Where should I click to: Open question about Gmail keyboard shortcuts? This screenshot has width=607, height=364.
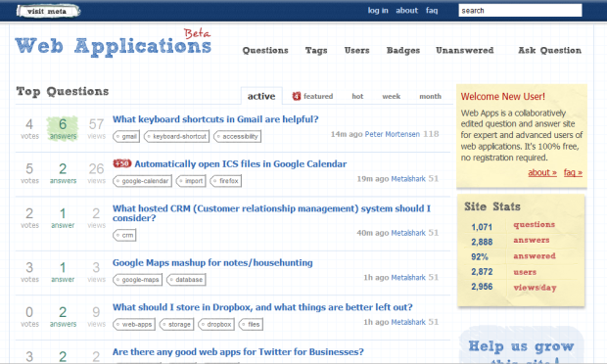coord(215,119)
